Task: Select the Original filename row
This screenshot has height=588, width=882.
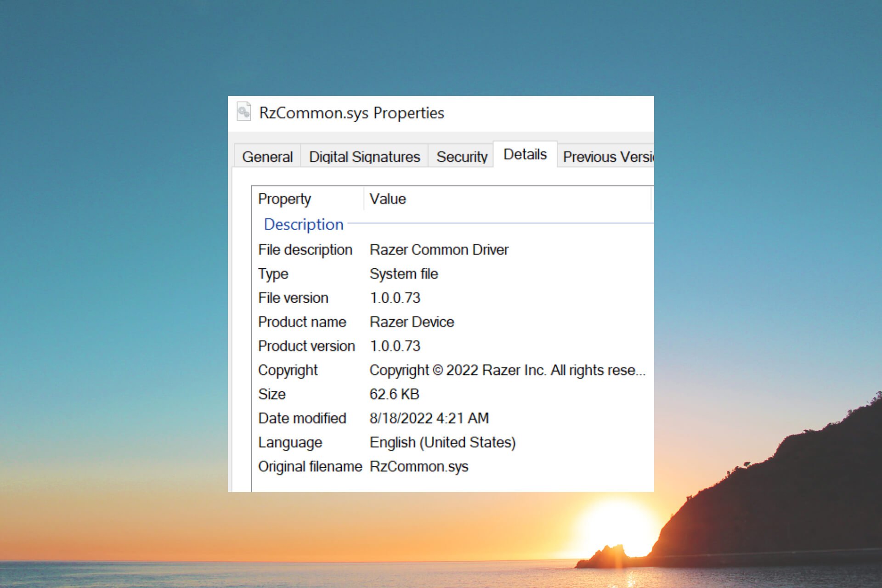Action: click(310, 467)
